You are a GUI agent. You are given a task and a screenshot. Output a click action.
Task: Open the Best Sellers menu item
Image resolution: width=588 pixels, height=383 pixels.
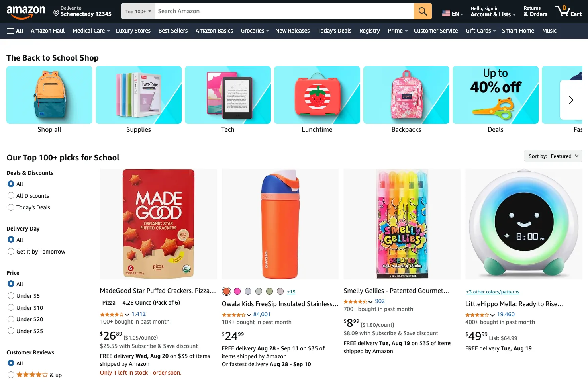(173, 31)
